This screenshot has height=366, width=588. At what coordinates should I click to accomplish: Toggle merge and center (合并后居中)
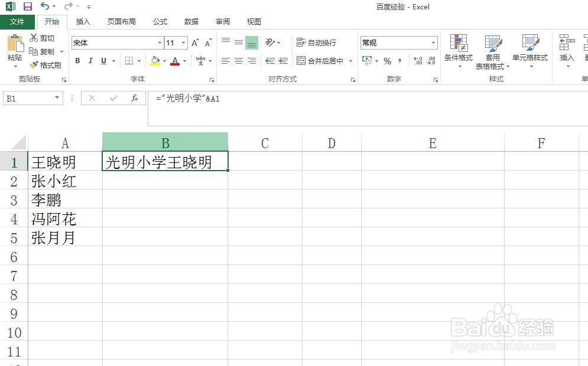click(324, 61)
